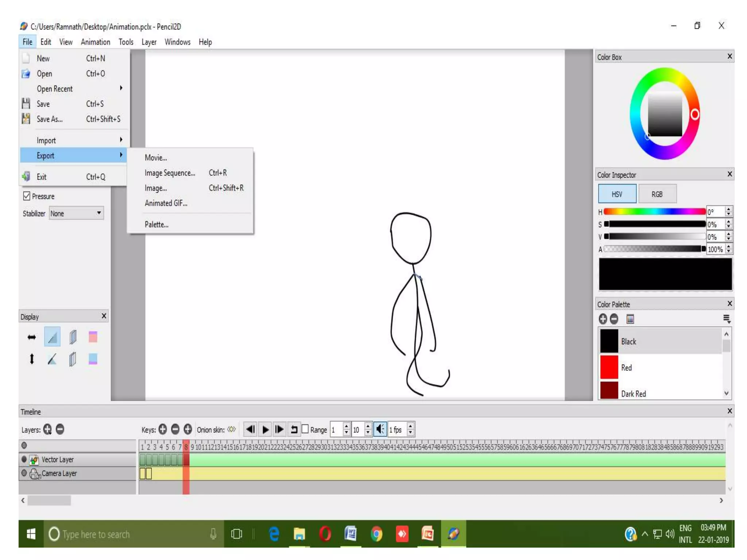Increase the Hue value stepper

[728, 209]
